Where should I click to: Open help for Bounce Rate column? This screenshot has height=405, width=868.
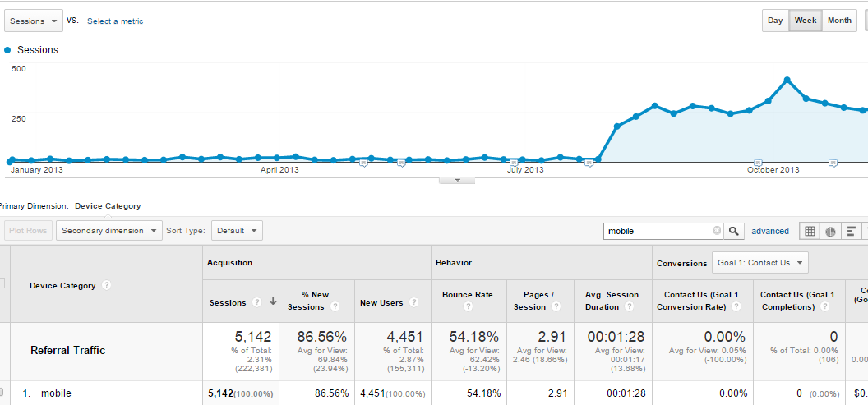(468, 306)
